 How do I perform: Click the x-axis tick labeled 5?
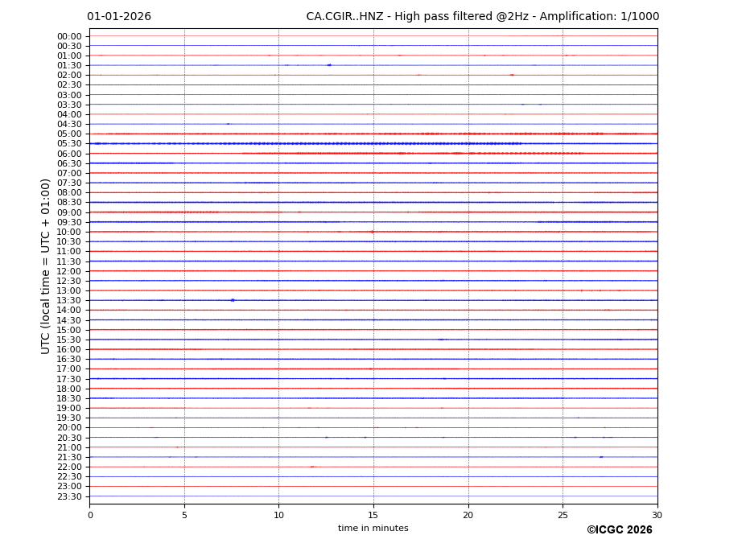point(184,515)
